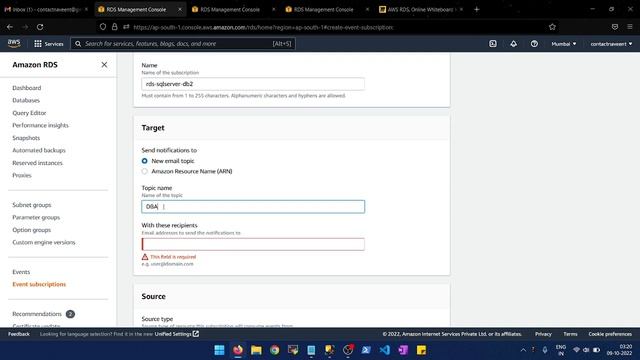Open the Privacy footer link
The image size is (640, 360).
click(x=543, y=334)
